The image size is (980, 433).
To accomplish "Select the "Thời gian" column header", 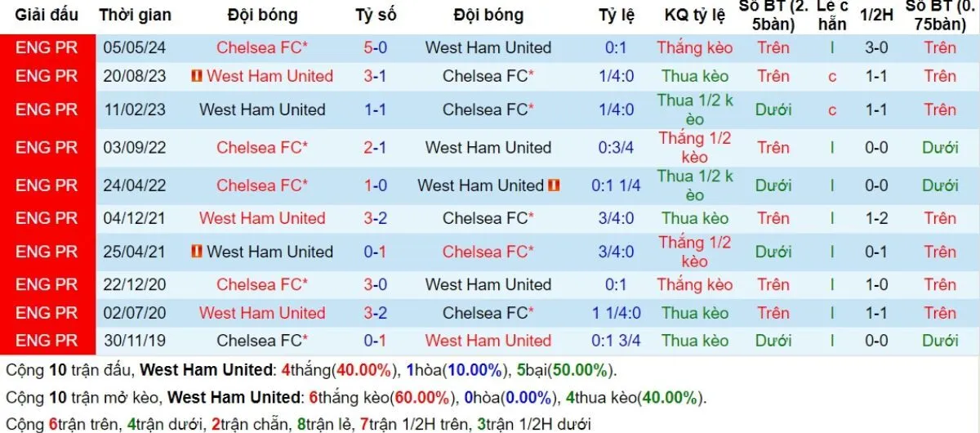I will coord(135,15).
